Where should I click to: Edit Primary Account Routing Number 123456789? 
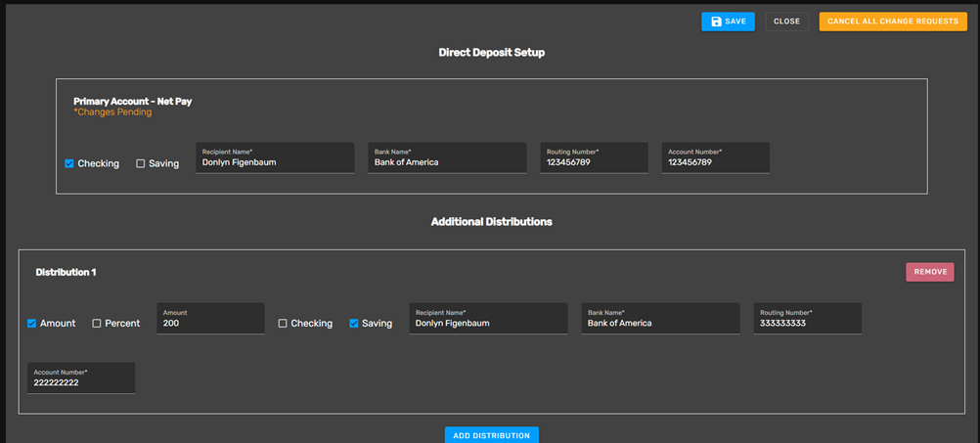594,158
